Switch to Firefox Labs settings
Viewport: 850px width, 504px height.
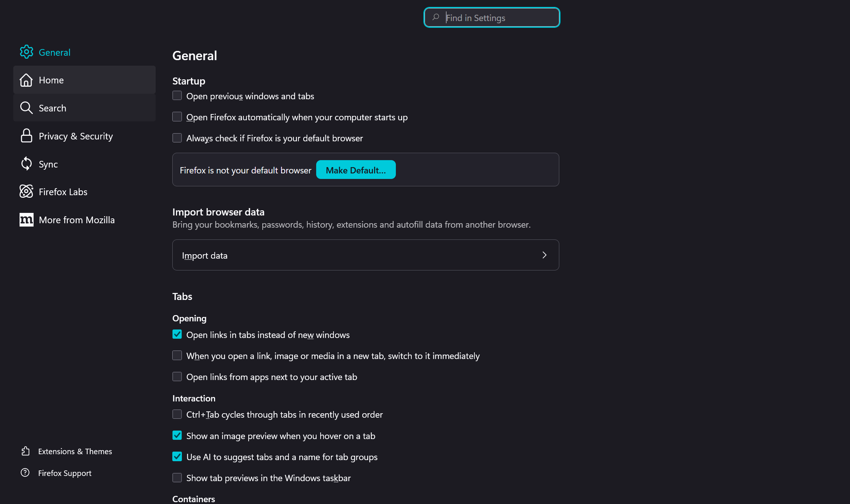click(x=63, y=192)
